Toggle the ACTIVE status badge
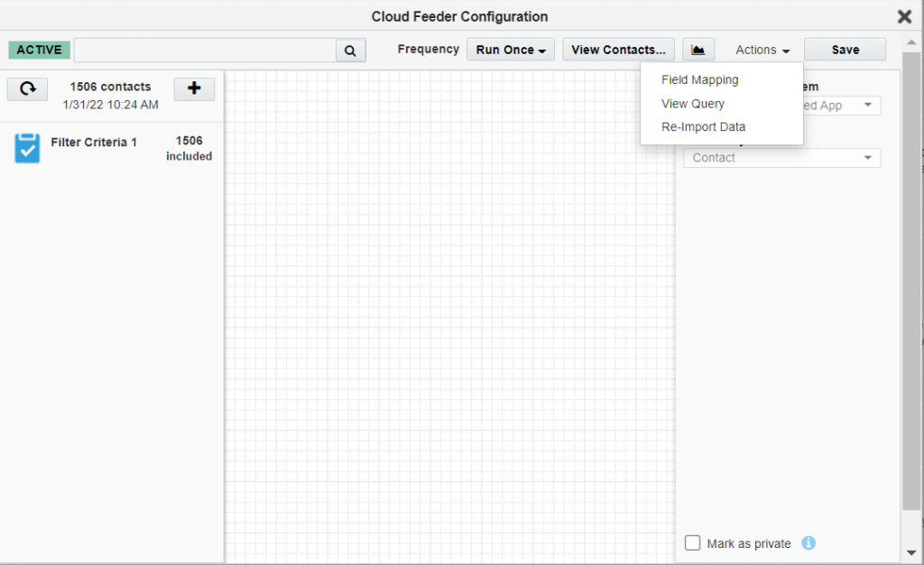The image size is (924, 565). point(39,50)
